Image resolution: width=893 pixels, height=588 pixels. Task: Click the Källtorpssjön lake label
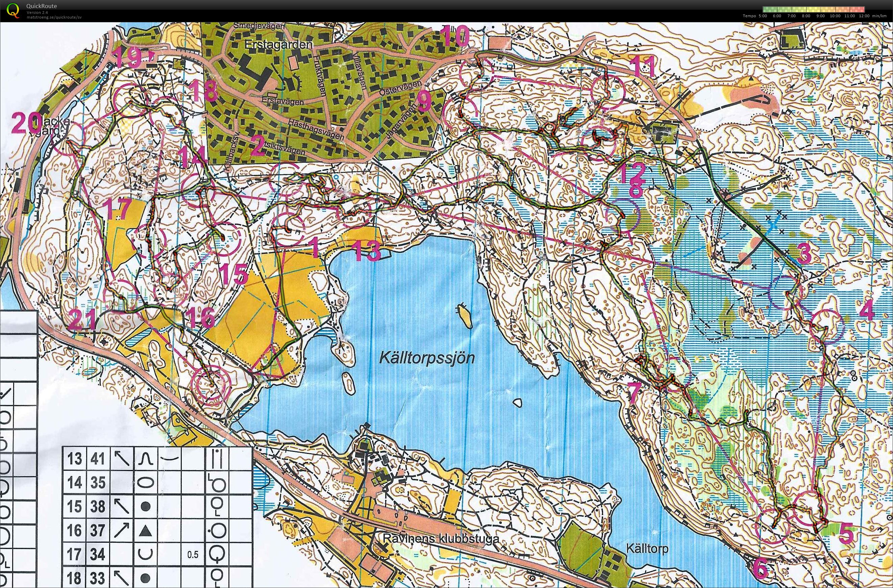pyautogui.click(x=427, y=358)
